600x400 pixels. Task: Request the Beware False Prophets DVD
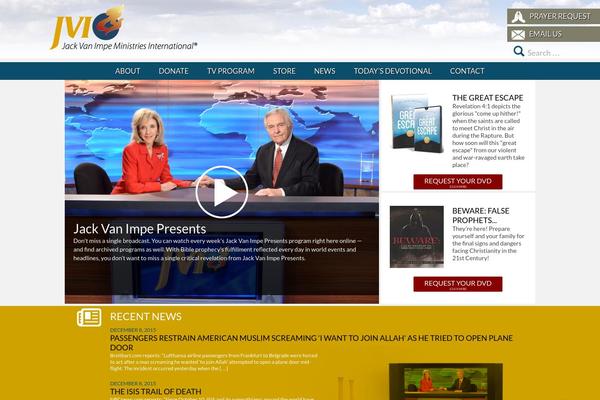pyautogui.click(x=458, y=284)
